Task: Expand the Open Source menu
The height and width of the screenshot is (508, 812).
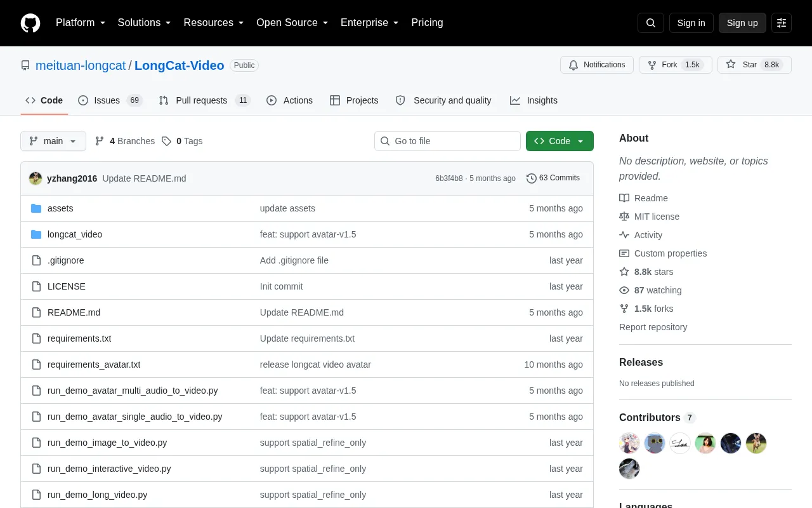Action: point(292,23)
